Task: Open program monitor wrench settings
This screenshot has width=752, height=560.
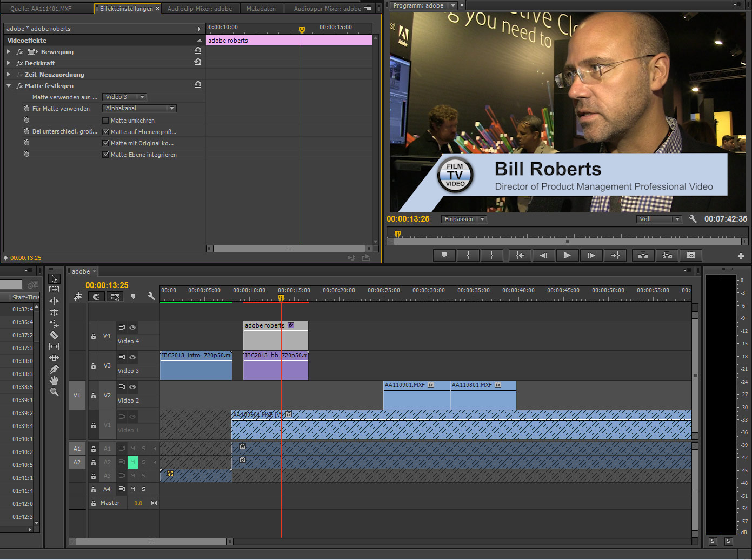Action: [693, 219]
